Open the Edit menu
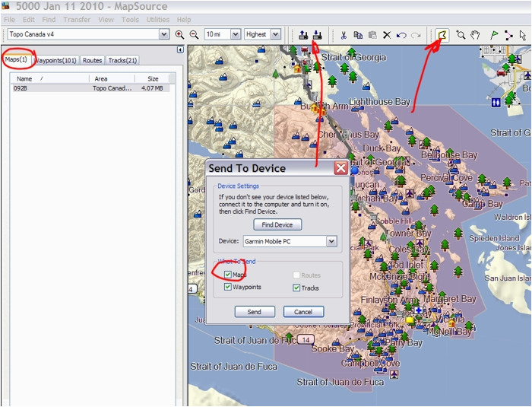 [29, 20]
